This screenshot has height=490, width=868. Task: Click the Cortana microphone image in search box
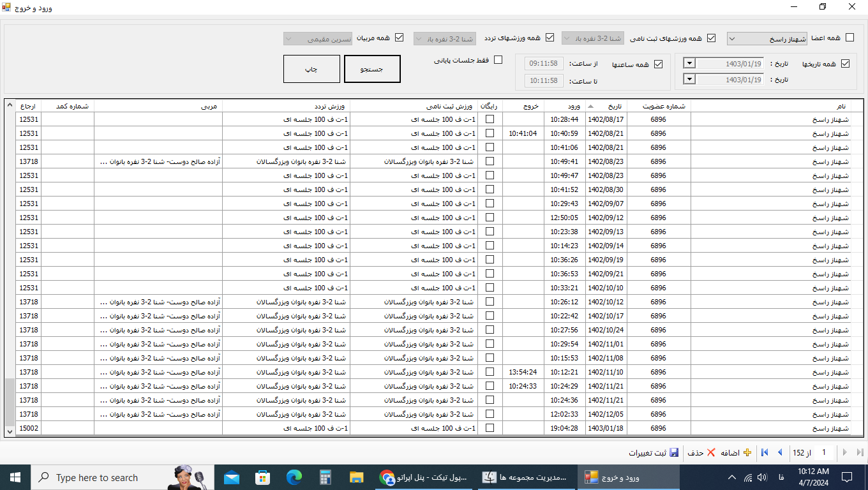point(188,477)
